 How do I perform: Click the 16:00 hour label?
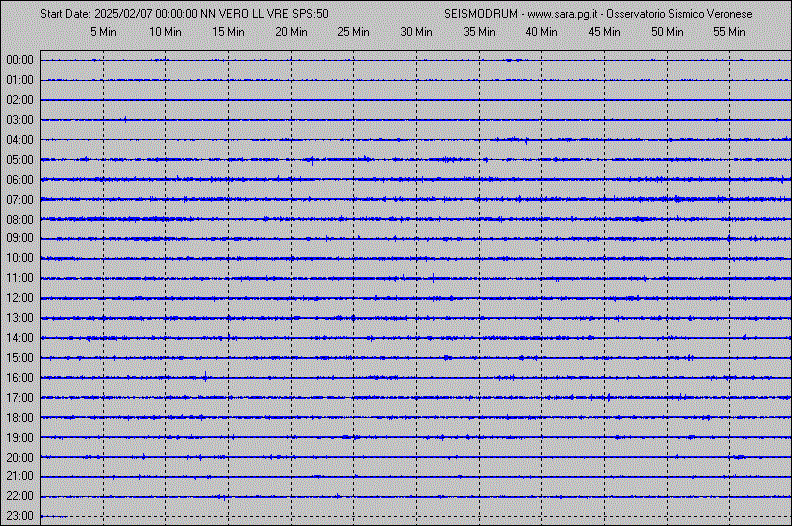20,378
